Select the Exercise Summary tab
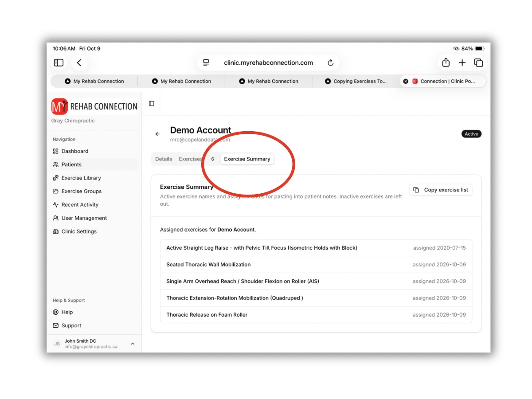 coord(247,159)
